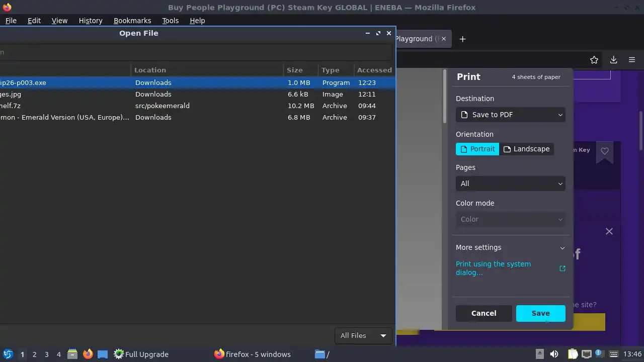This screenshot has width=644, height=362.
Task: Select the .7z archive in src/pokeemerald
Action: click(x=197, y=106)
